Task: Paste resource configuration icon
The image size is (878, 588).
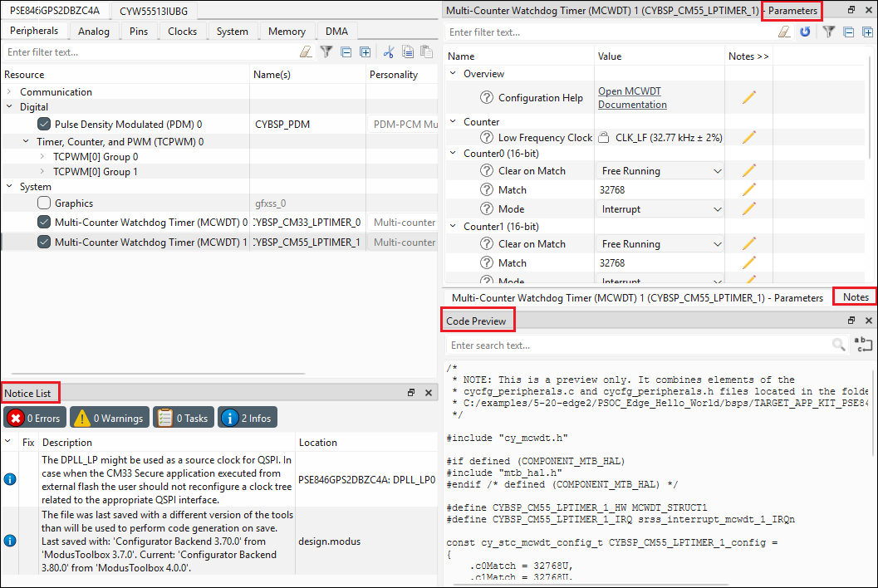Action: coord(427,52)
